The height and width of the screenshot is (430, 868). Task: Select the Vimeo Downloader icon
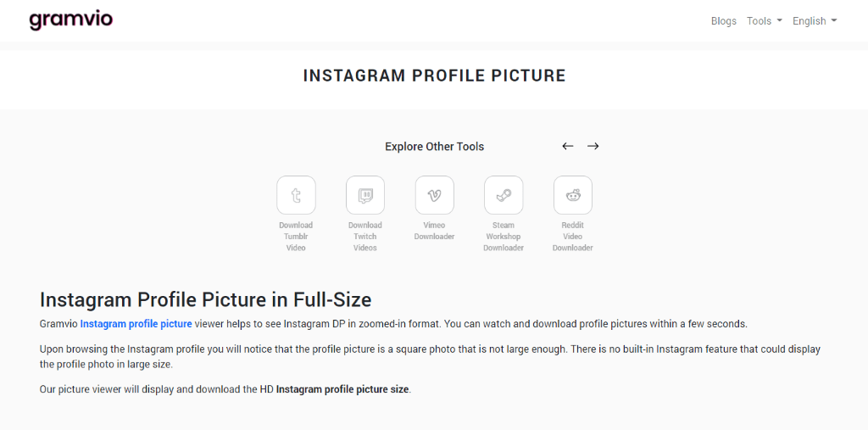(x=434, y=195)
